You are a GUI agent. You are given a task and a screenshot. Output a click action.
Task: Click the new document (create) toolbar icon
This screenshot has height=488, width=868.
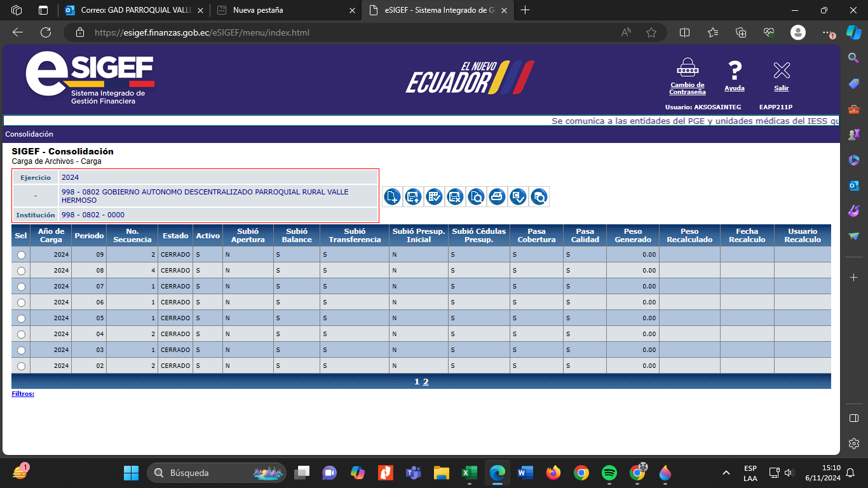tap(392, 197)
